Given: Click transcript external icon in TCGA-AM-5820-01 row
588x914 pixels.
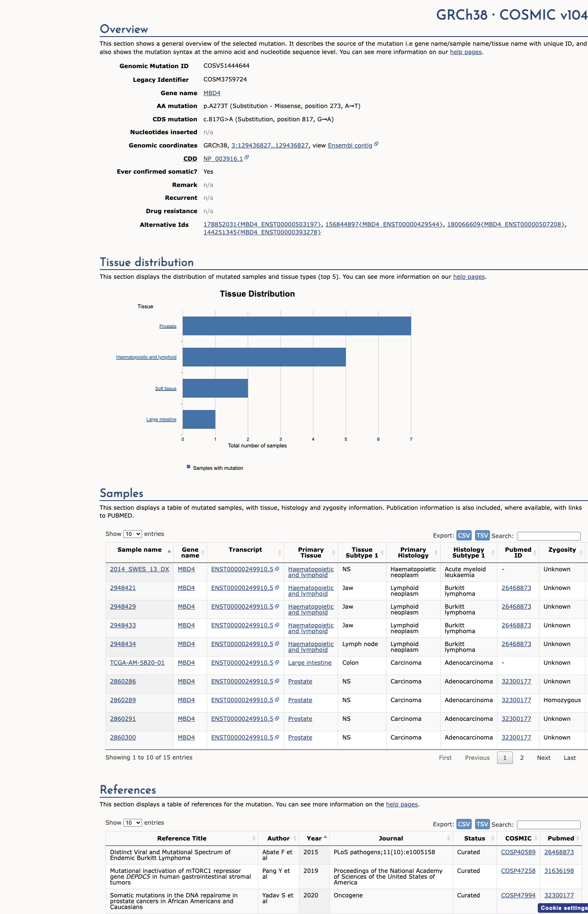Looking at the screenshot, I should [x=277, y=662].
